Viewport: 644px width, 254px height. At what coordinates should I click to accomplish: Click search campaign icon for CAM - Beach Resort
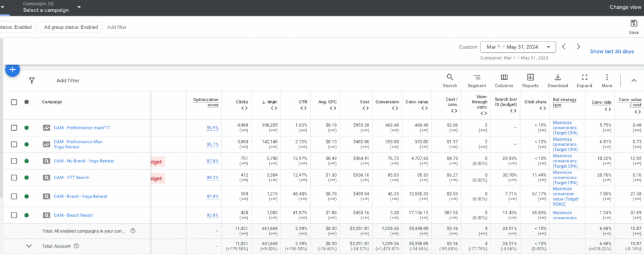click(x=47, y=215)
